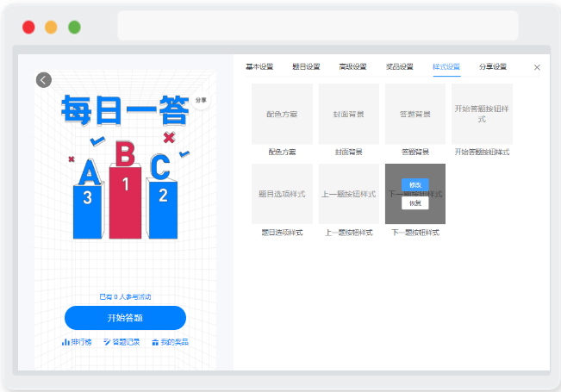Close the settings panel with the X
The image size is (561, 392).
pyautogui.click(x=537, y=67)
